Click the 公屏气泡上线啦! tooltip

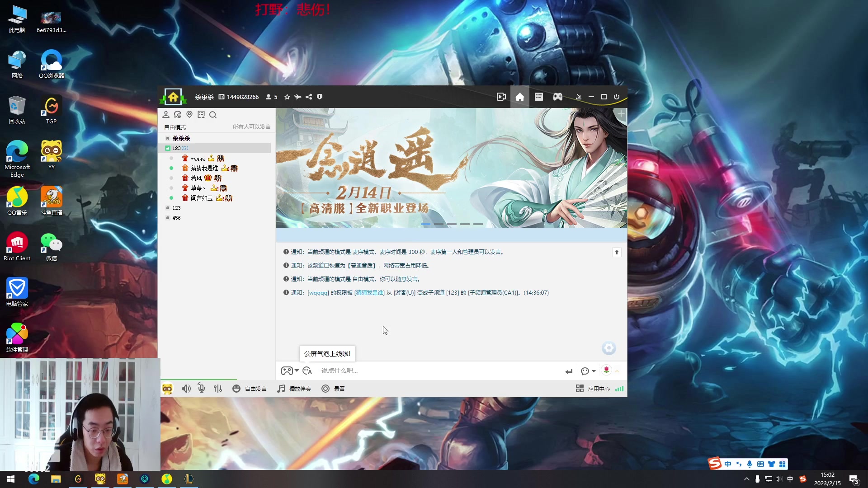[x=327, y=354]
